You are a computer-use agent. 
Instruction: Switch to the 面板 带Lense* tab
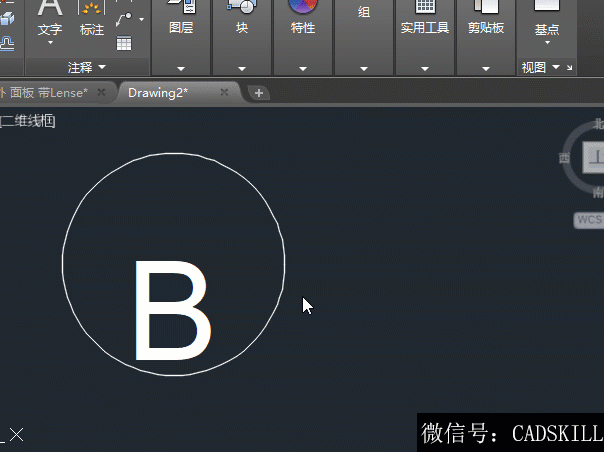pos(48,92)
